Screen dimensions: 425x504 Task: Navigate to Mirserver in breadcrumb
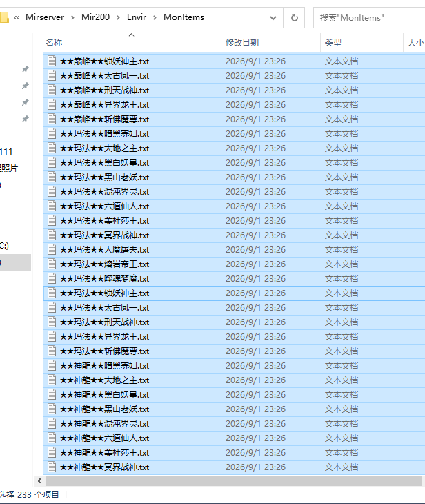point(45,17)
